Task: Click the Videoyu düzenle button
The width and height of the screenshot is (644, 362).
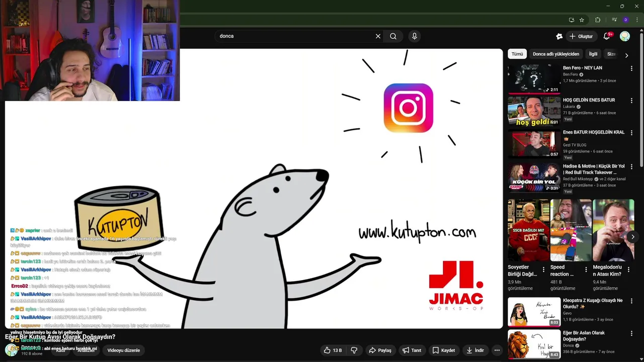Action: pyautogui.click(x=124, y=350)
